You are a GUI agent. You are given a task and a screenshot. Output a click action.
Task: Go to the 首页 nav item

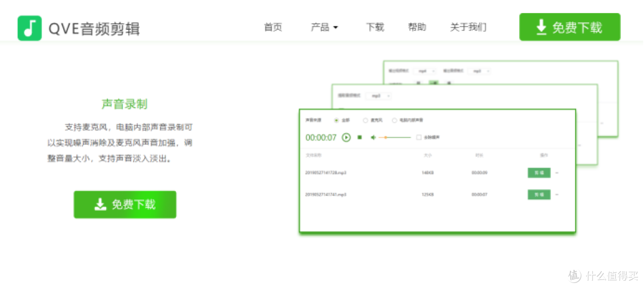[x=273, y=27]
